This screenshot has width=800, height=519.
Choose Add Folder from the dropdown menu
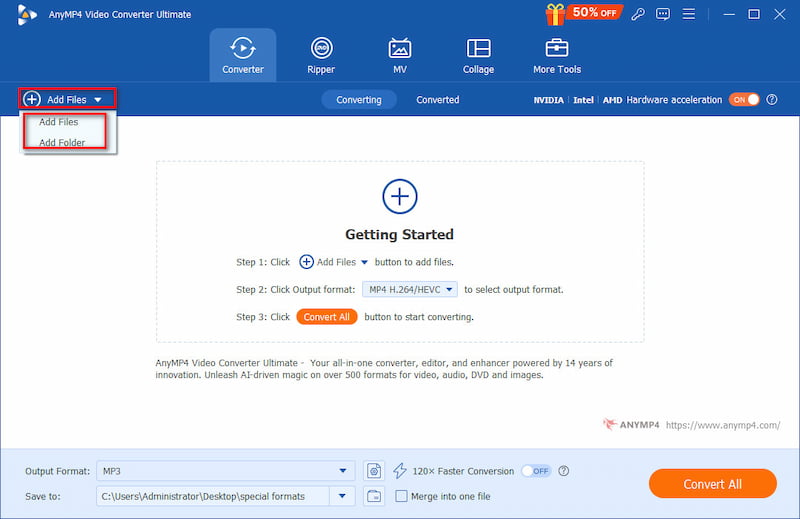(62, 142)
